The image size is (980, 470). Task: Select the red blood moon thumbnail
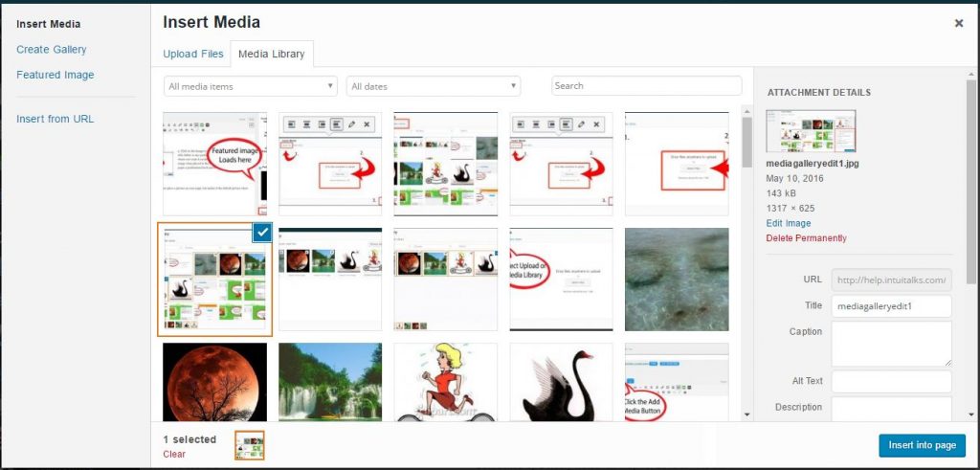pos(214,382)
